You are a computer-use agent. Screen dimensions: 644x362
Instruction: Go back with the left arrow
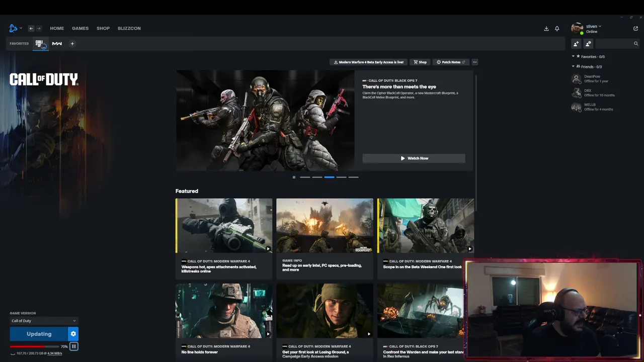point(31,28)
